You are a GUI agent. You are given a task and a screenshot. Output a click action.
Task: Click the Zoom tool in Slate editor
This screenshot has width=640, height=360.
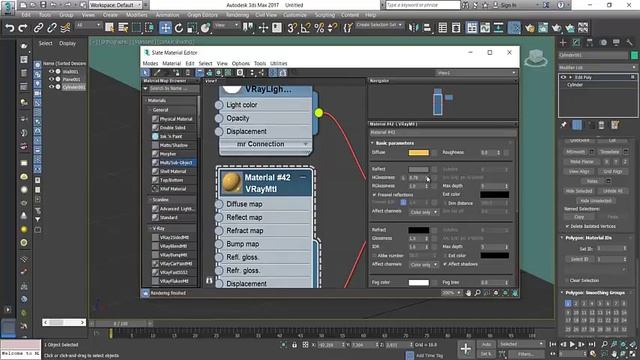(477, 293)
